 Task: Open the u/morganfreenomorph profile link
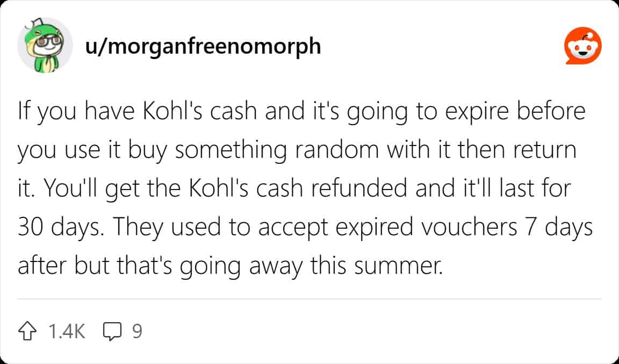click(x=203, y=47)
